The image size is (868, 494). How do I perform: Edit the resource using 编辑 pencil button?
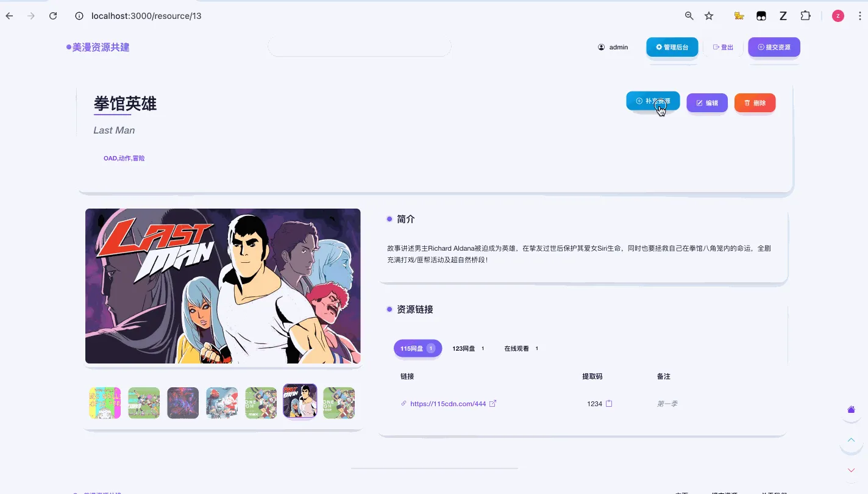(x=706, y=102)
